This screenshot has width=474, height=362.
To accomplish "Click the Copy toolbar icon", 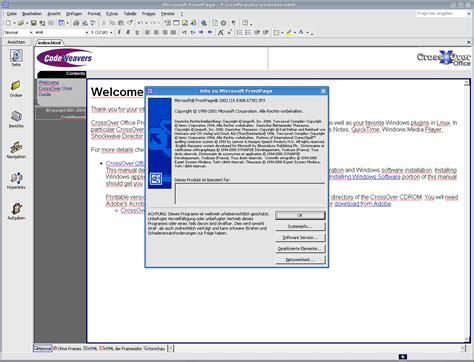I will (x=112, y=23).
